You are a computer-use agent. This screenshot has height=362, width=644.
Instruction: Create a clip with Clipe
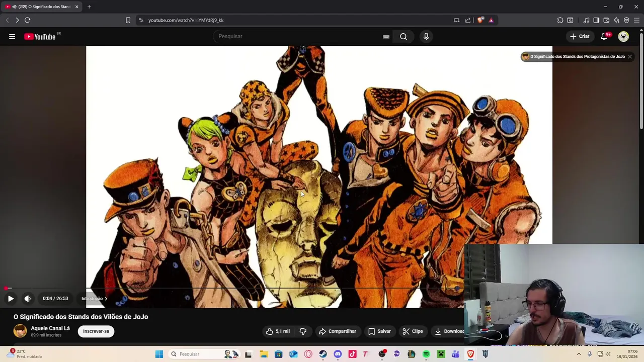413,331
